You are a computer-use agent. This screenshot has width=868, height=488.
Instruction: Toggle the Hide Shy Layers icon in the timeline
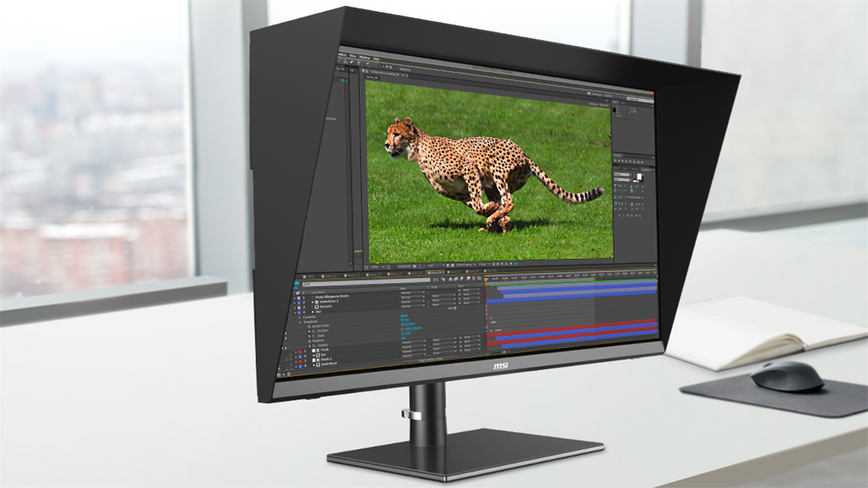pyautogui.click(x=450, y=279)
